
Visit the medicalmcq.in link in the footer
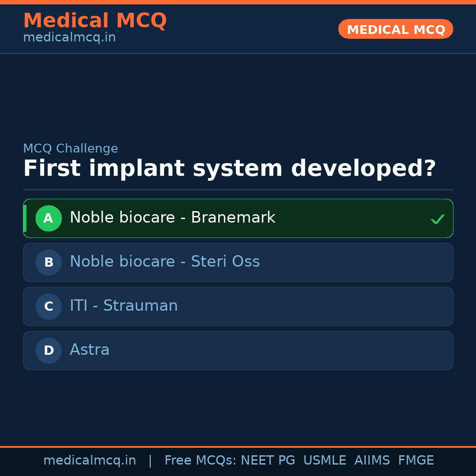pyautogui.click(x=90, y=460)
